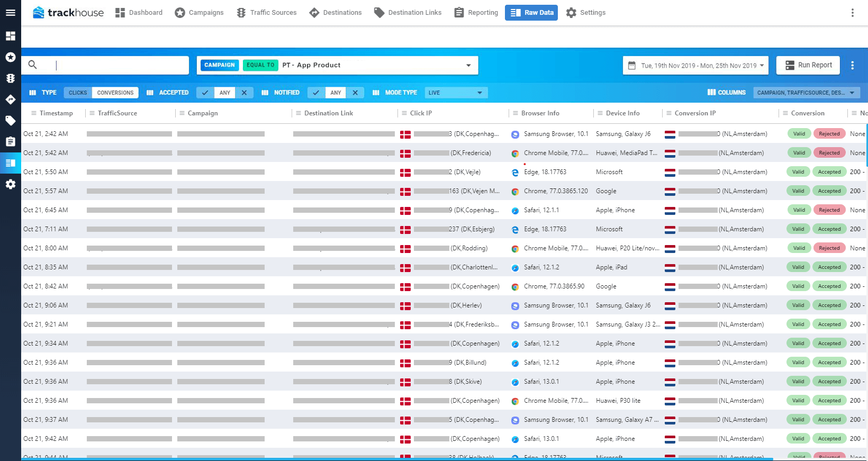Click the sidebar Campaigns star icon
Viewport: 868px width, 461px height.
pyautogui.click(x=10, y=57)
